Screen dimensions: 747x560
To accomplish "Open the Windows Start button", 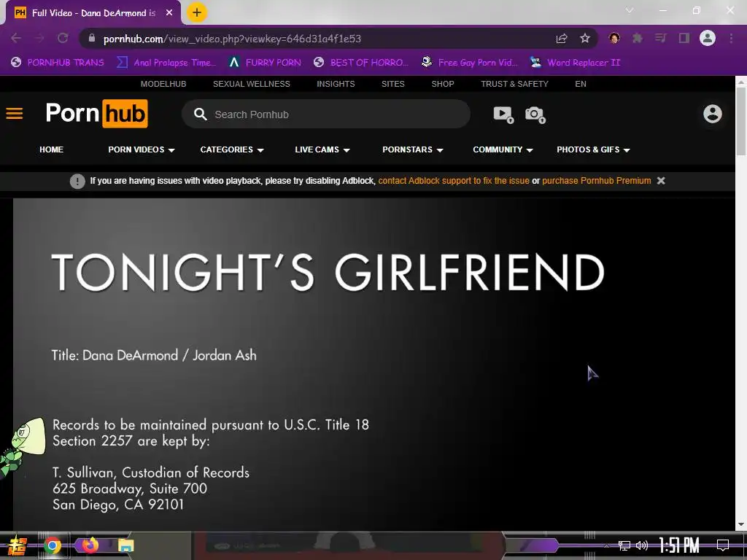I will 16,545.
